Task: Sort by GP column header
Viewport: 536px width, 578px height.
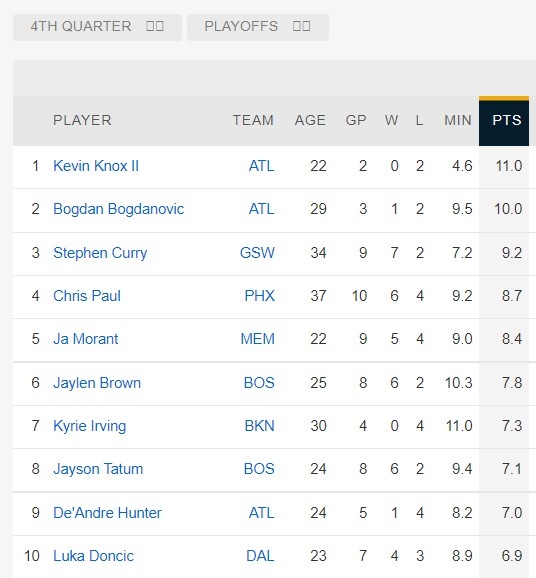Action: (356, 120)
